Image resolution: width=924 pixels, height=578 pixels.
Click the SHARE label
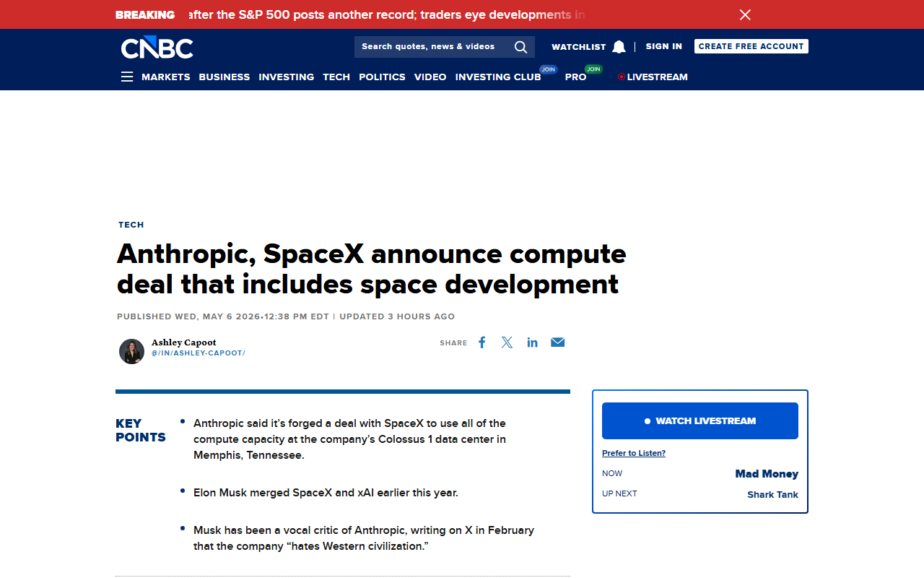(x=453, y=343)
